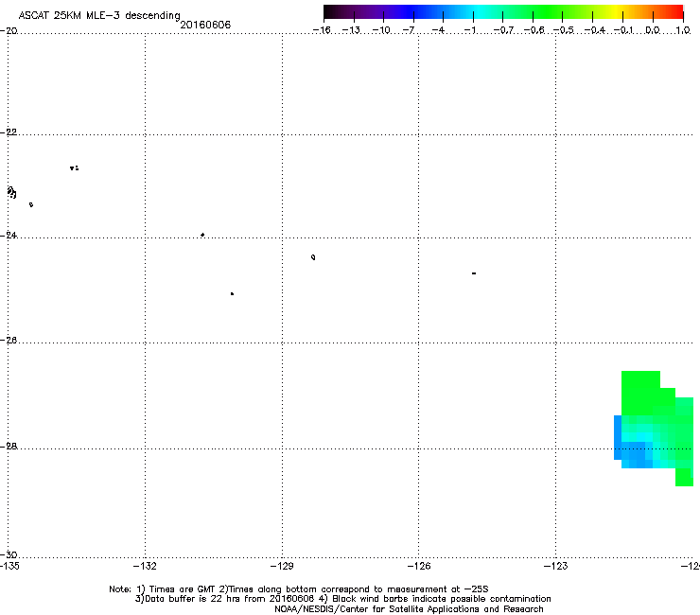Screen dimensions: 700x615
Task: Click the -123 longitude axis label
Action: point(556,566)
